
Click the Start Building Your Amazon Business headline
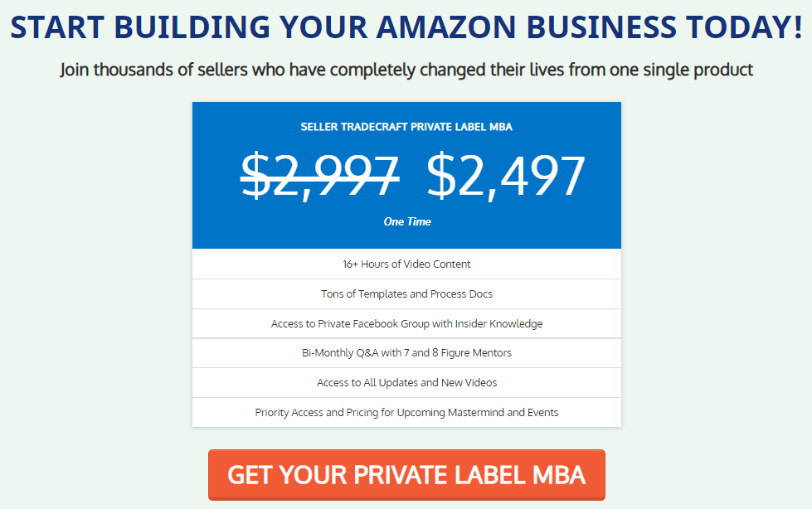click(x=406, y=28)
